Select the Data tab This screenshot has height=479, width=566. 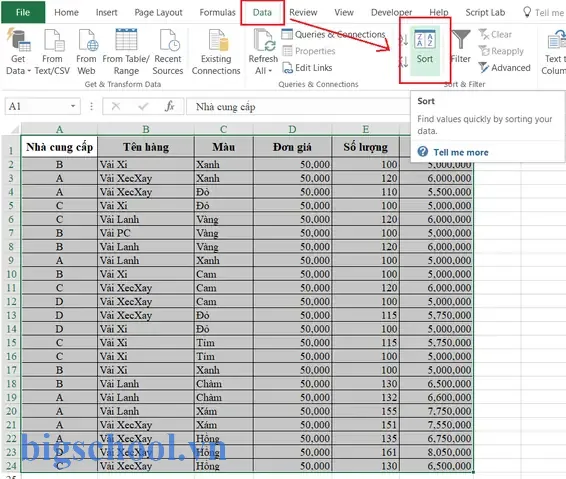pos(262,12)
